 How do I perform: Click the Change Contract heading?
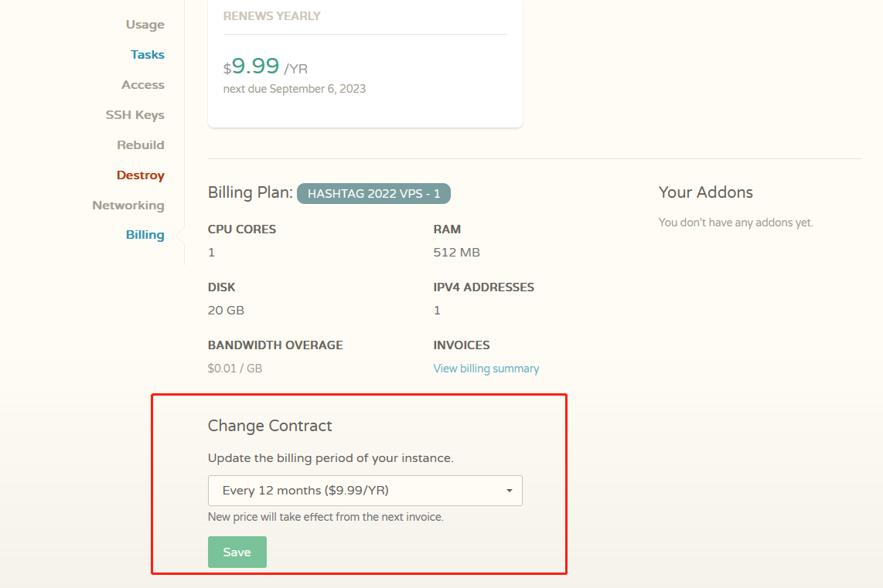(x=269, y=426)
